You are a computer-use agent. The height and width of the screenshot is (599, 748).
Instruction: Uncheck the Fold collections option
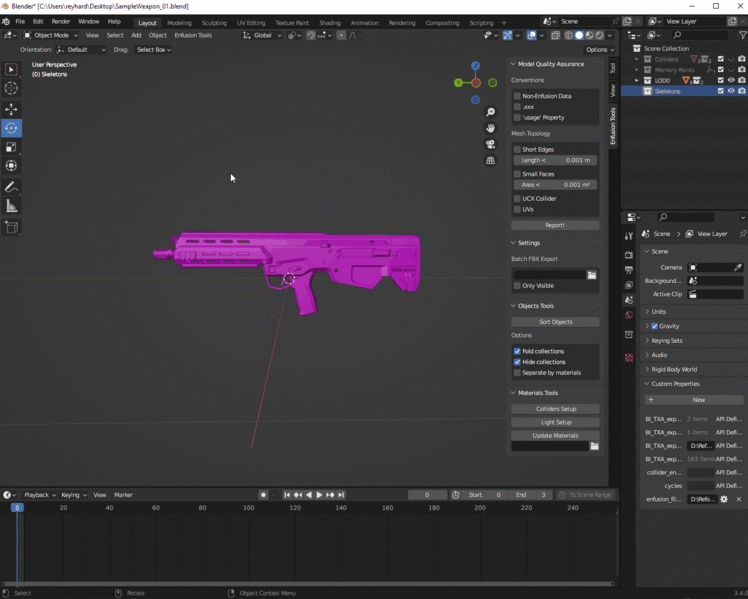pos(517,351)
